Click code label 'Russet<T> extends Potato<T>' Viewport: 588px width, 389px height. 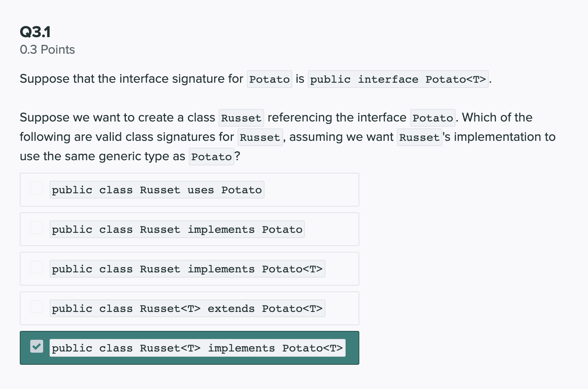tap(187, 309)
